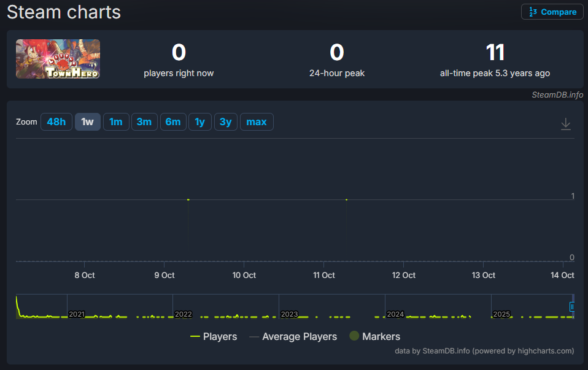Click the 2023 label in navigator

coord(290,314)
